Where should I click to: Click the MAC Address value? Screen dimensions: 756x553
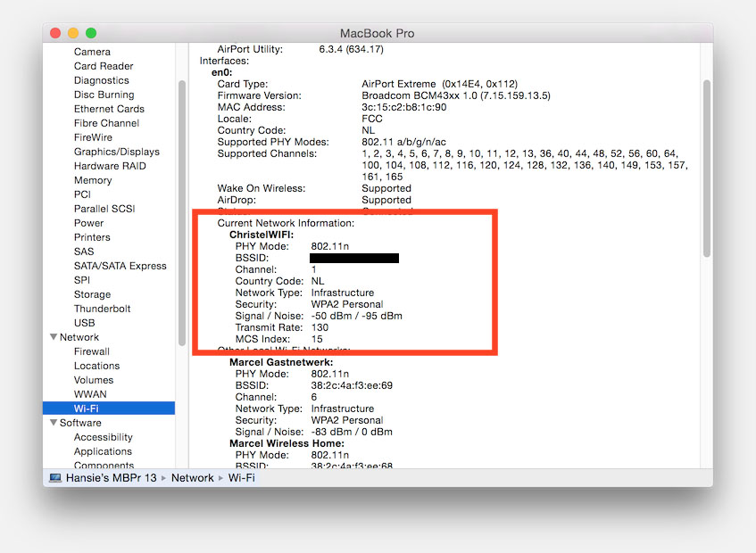(x=404, y=107)
